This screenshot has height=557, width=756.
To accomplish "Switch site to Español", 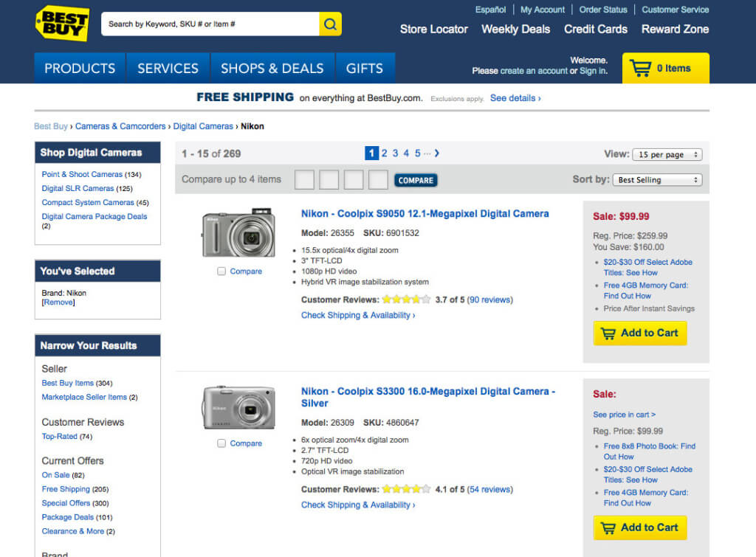I will point(490,10).
